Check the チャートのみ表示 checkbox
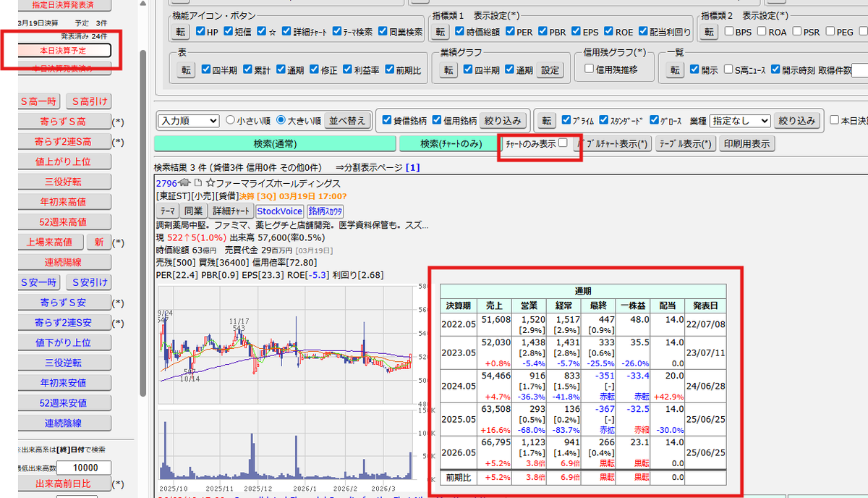Screen dimensions: 868x498 tap(563, 143)
